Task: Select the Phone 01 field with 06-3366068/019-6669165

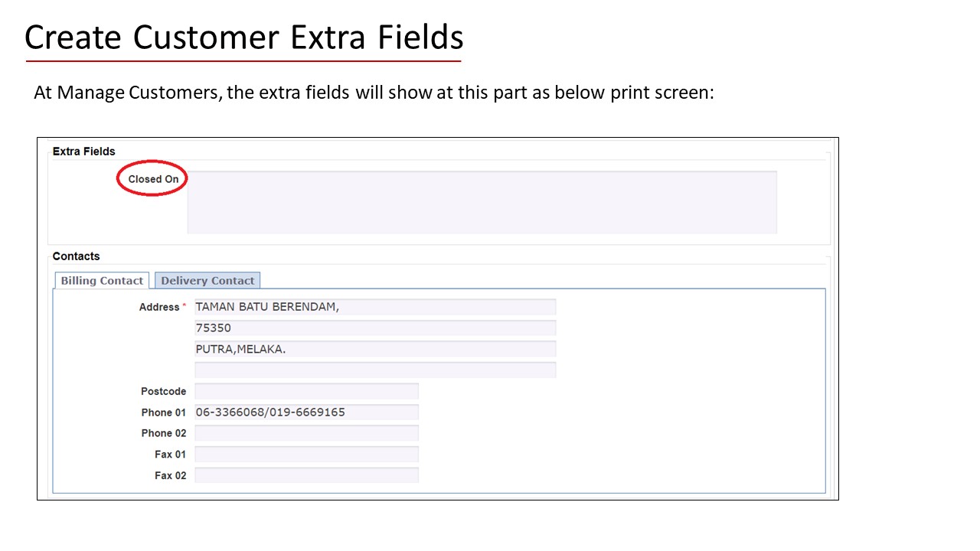Action: click(x=306, y=412)
